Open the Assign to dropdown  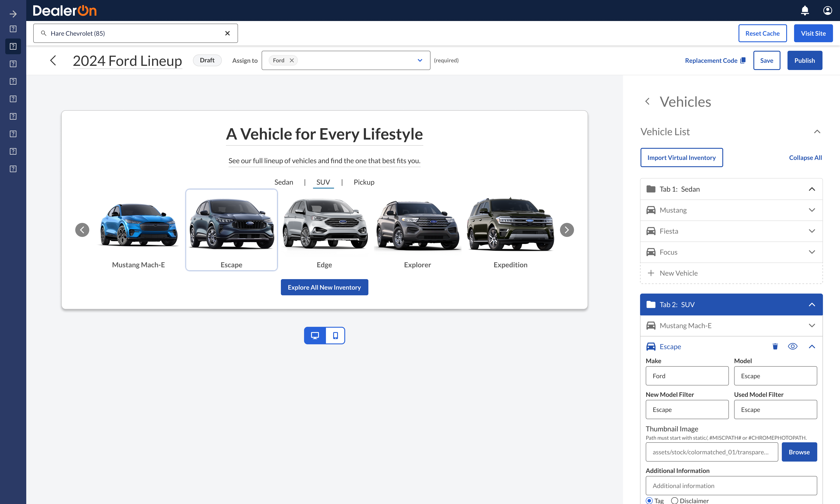pyautogui.click(x=420, y=60)
